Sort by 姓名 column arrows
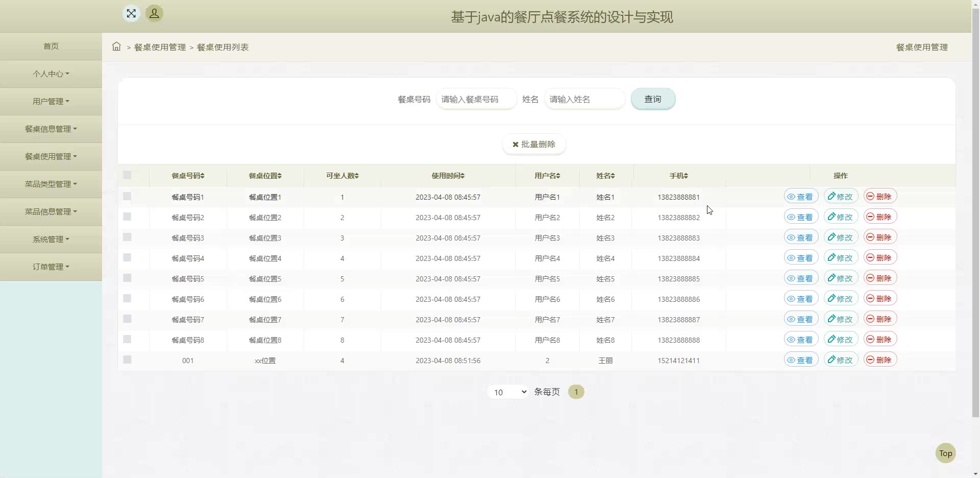Viewport: 980px width, 478px height. tap(612, 176)
